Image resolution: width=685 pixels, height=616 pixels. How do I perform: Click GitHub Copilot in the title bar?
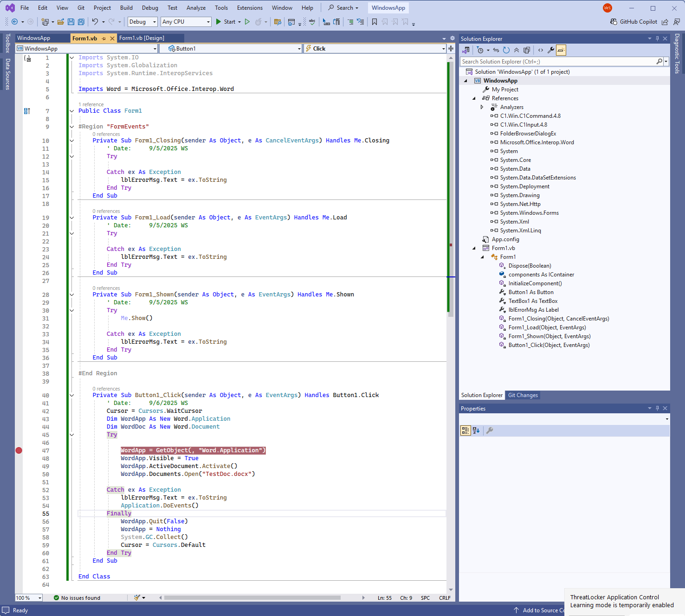(633, 22)
